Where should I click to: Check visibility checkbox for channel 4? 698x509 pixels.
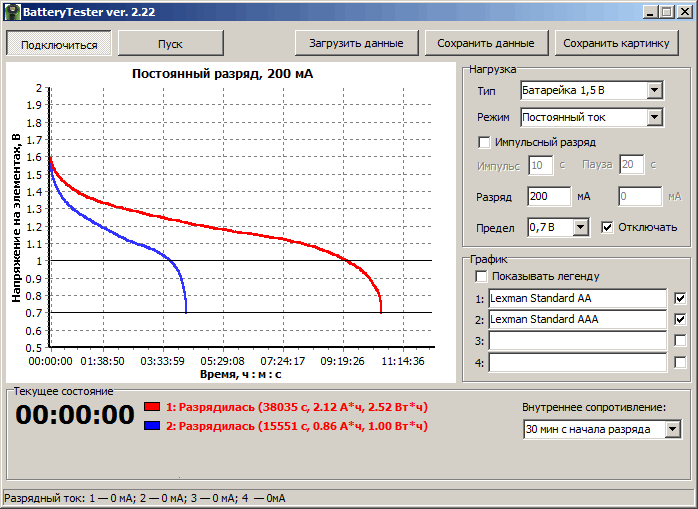(680, 362)
